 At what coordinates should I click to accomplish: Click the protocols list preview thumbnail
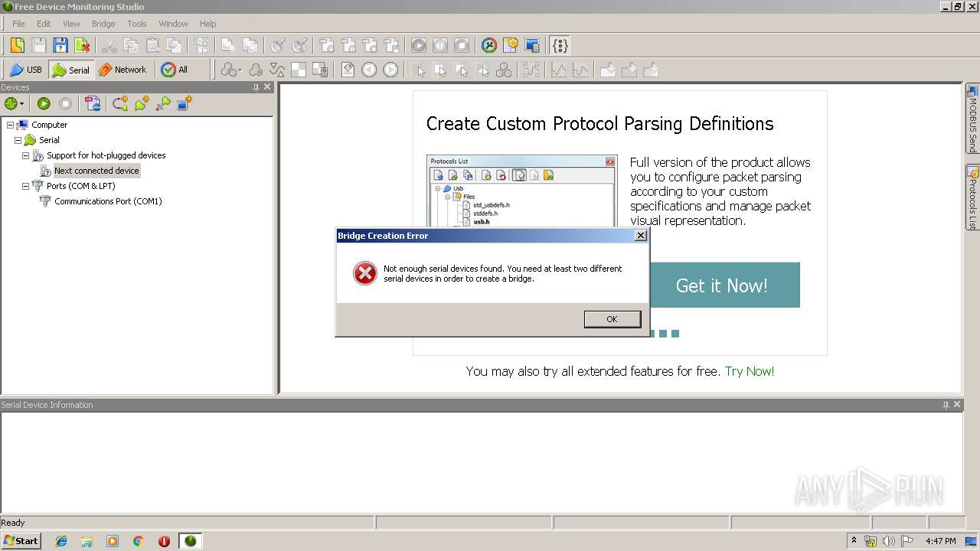pyautogui.click(x=521, y=191)
